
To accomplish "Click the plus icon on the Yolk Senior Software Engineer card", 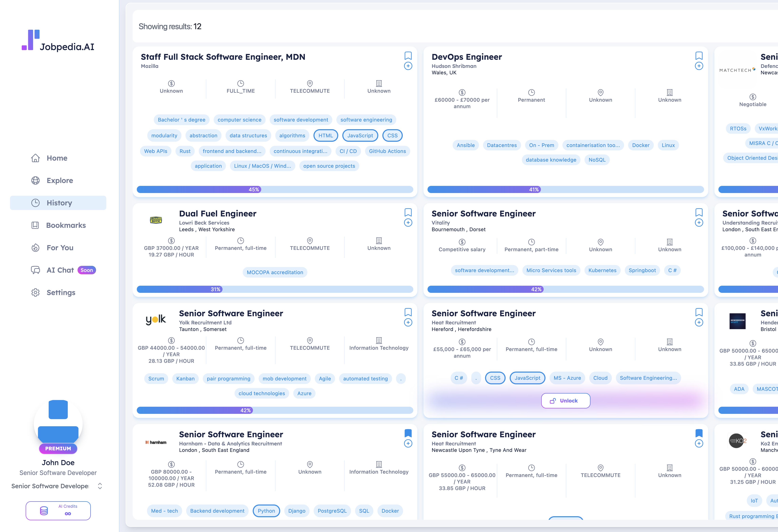I will [408, 322].
